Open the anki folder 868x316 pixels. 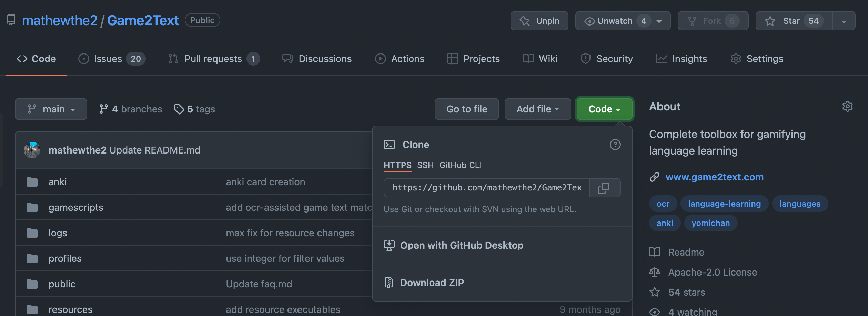(x=58, y=182)
